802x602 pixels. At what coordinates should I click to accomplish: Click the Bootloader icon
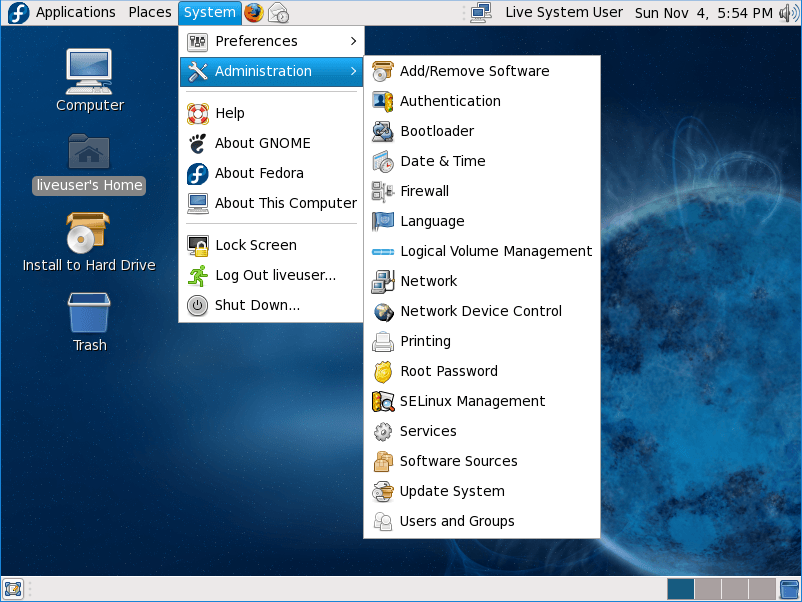click(x=383, y=131)
